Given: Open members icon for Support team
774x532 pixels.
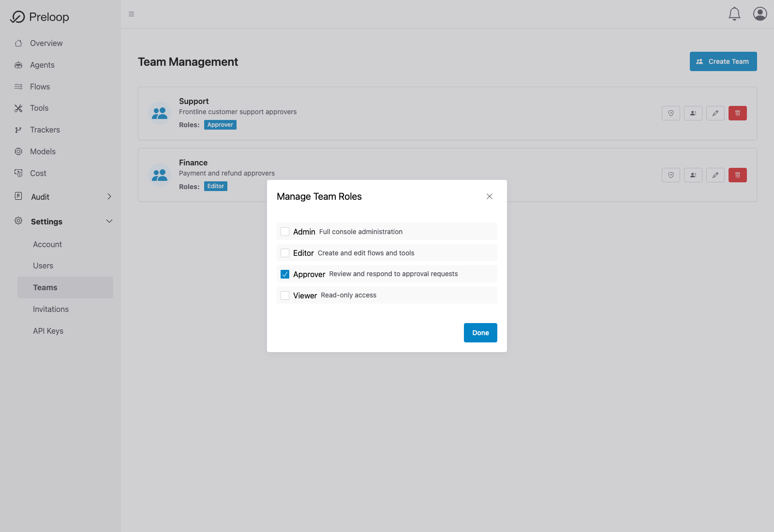Looking at the screenshot, I should (x=693, y=113).
